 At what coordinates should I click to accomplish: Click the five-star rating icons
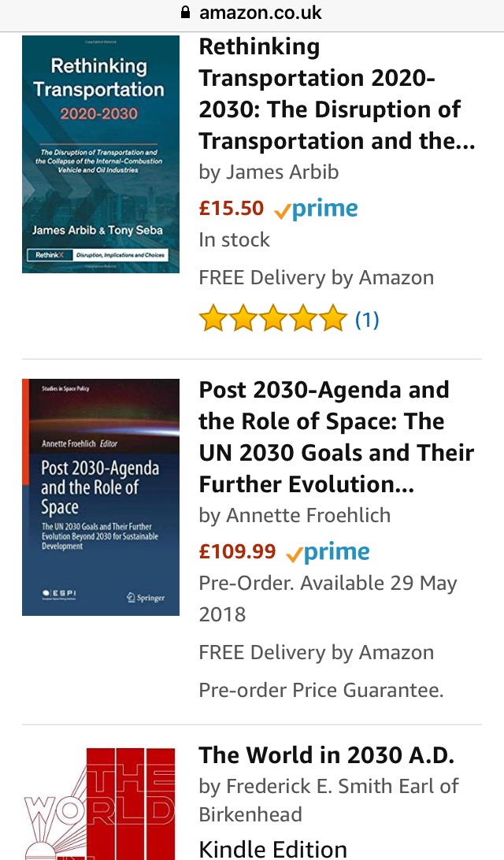pos(272,319)
